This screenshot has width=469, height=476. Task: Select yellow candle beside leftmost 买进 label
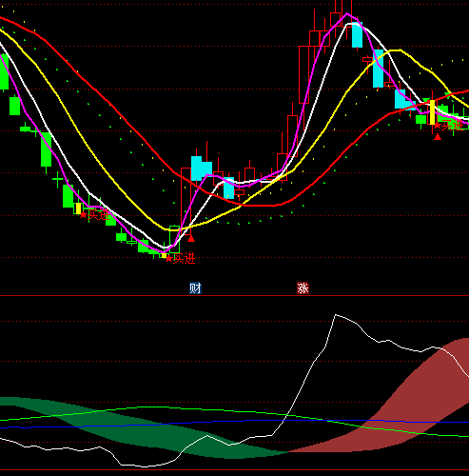point(78,208)
